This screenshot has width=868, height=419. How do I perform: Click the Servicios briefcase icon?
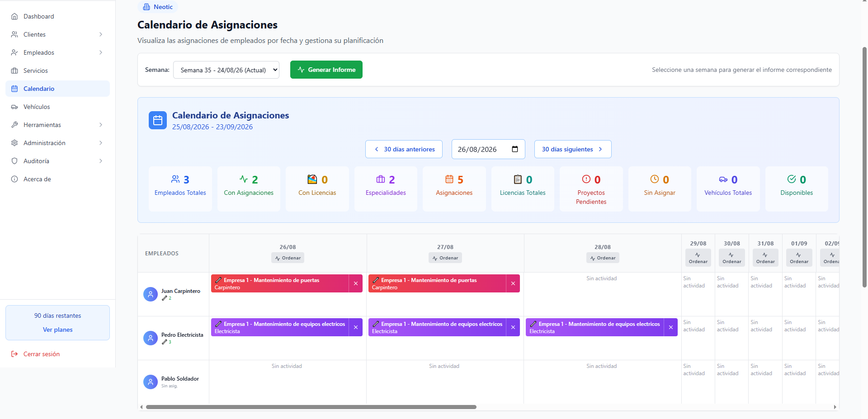pyautogui.click(x=14, y=71)
